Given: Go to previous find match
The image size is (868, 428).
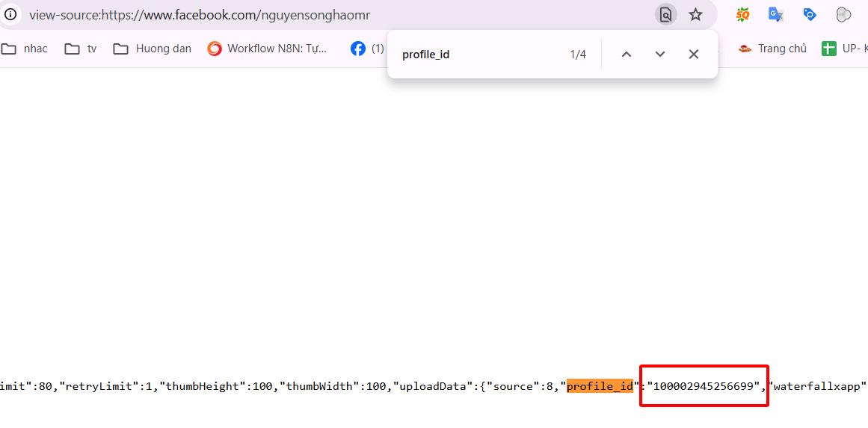Looking at the screenshot, I should [x=626, y=55].
